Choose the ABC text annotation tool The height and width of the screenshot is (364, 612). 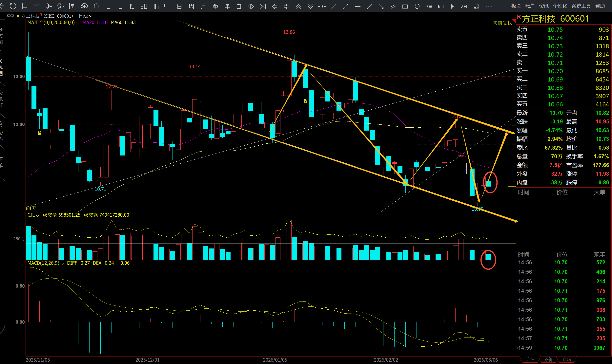464,7
